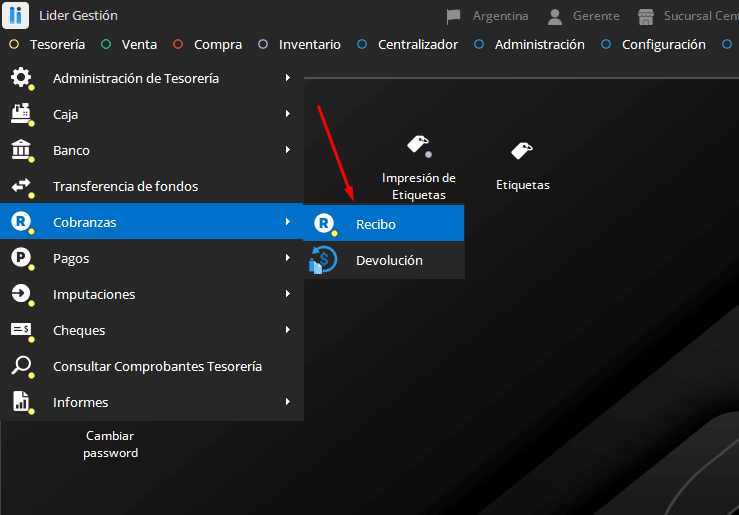Expand the Informes submenu arrow
The width and height of the screenshot is (739, 515).
point(288,402)
